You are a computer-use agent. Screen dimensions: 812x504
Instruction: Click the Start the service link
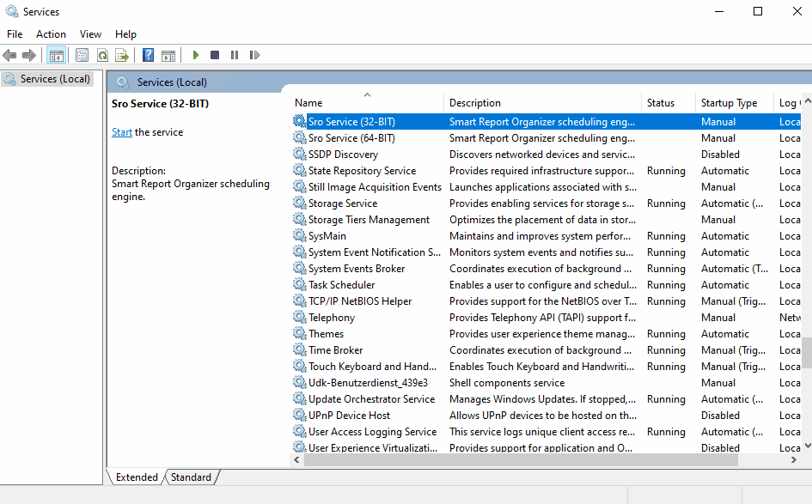click(122, 132)
